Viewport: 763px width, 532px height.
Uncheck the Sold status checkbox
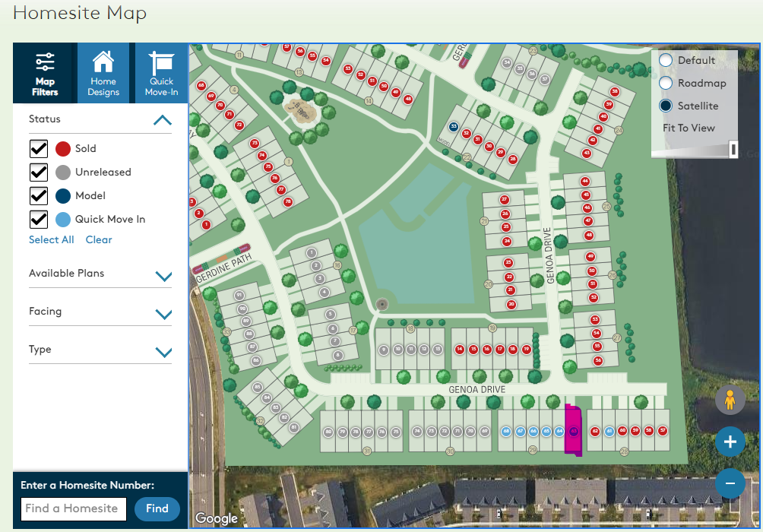pos(39,148)
